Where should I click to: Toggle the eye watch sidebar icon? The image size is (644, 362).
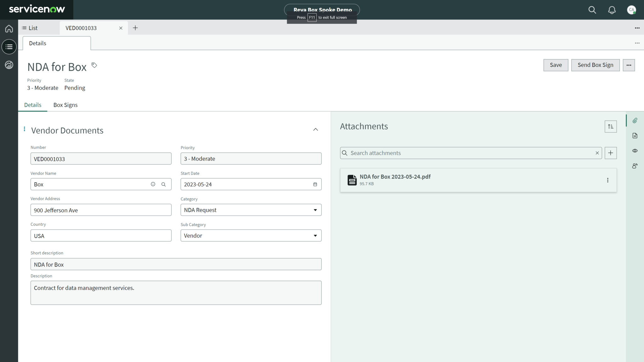pyautogui.click(x=635, y=151)
